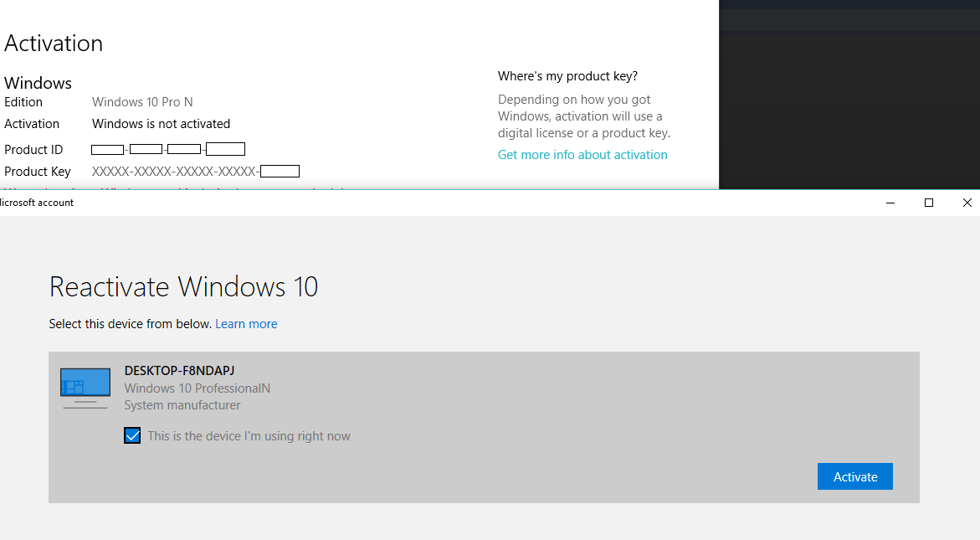Uncheck 'This is the device I'm using right now'
Screen dimensions: 980x540
click(132, 435)
